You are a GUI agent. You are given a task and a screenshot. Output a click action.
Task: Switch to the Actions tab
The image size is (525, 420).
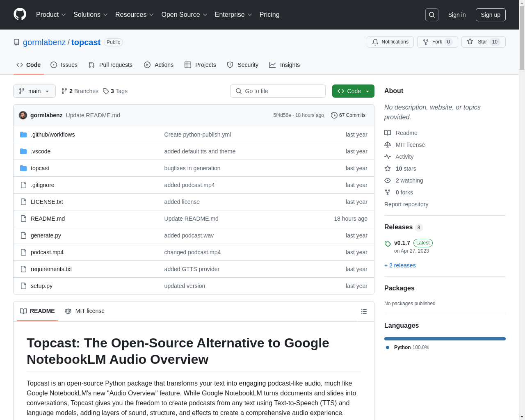pyautogui.click(x=159, y=65)
